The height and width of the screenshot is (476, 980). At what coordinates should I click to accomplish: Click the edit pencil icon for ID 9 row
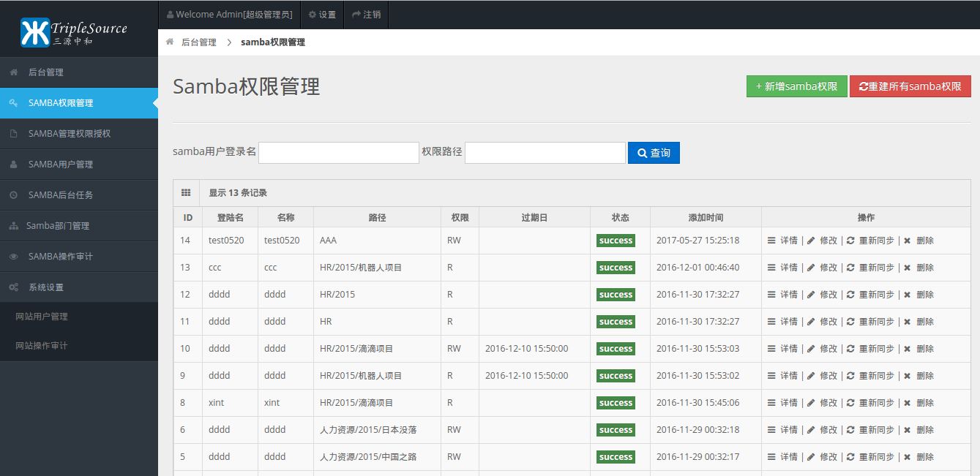pos(811,376)
